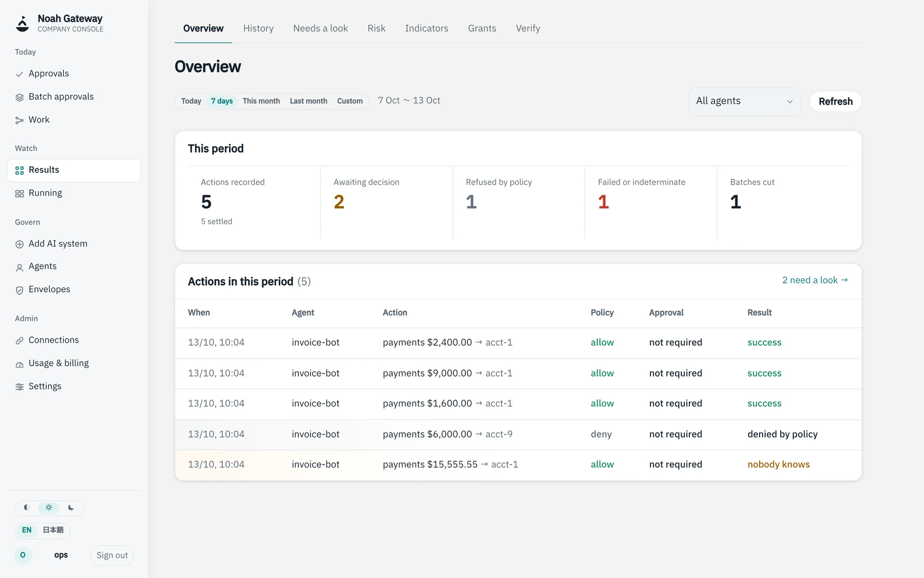Open the Grants tab
Viewport: 924px width, 578px height.
tap(482, 28)
